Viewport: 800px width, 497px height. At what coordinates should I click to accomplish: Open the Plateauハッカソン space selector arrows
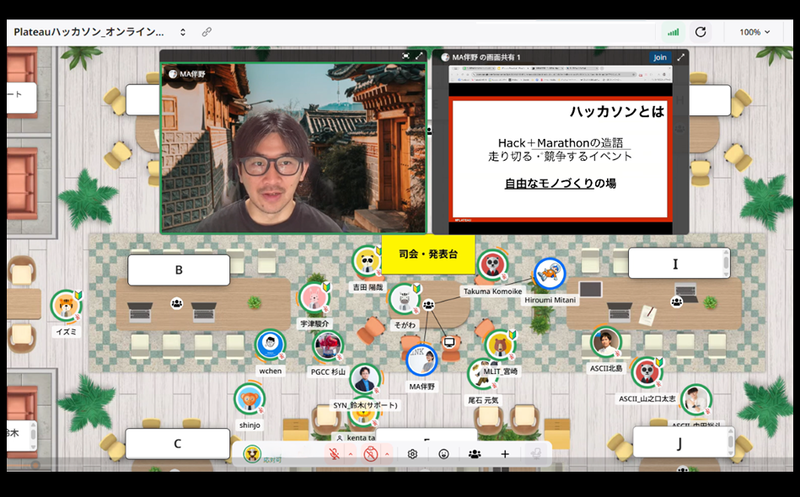(183, 32)
